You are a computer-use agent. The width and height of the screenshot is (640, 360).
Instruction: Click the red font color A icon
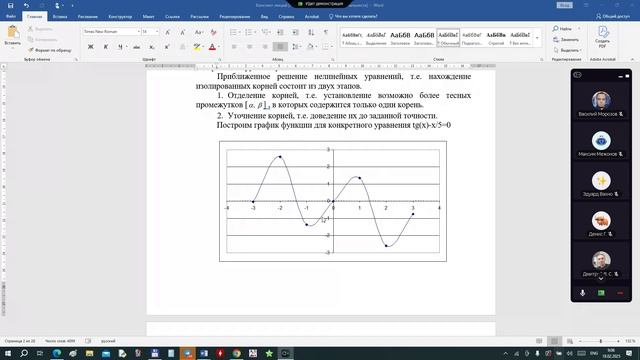click(x=212, y=47)
